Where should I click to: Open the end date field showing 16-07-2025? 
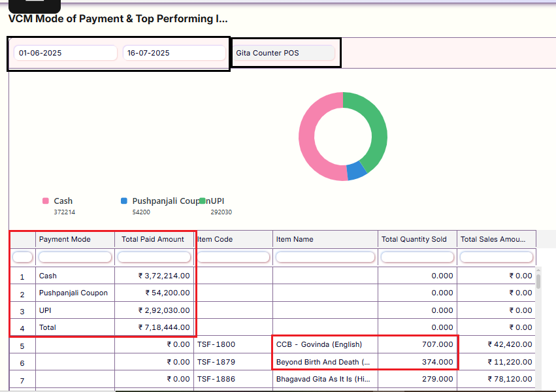point(174,53)
